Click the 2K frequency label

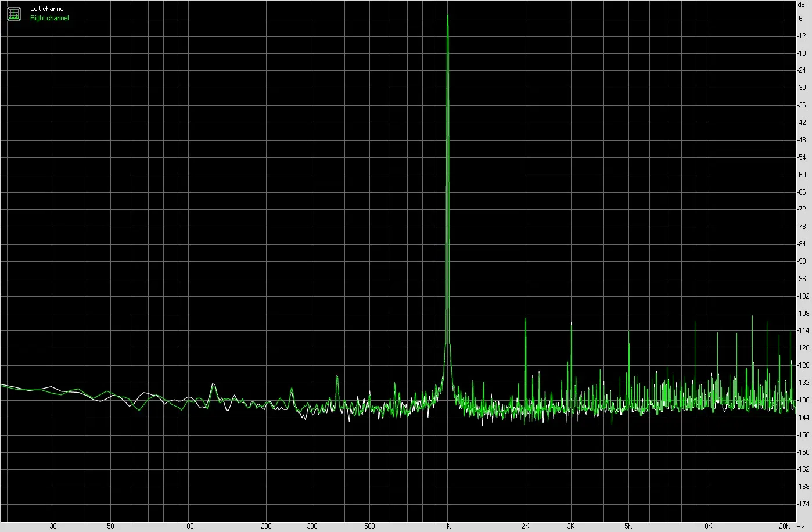[525, 526]
